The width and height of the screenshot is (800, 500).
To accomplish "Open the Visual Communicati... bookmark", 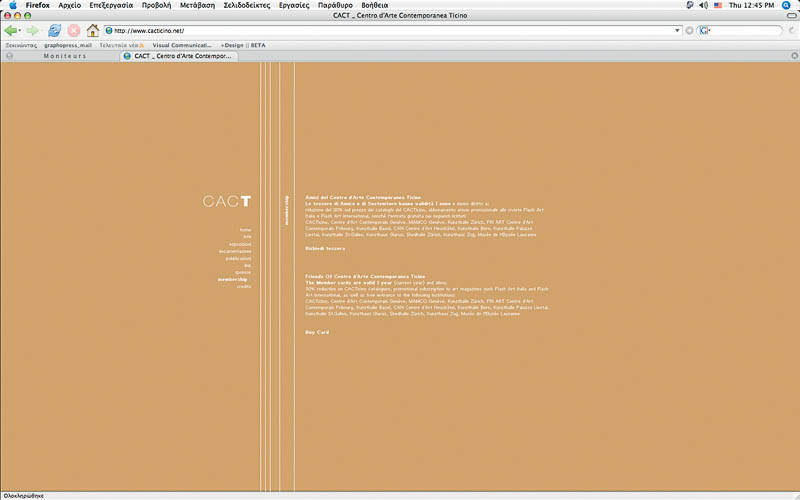I will tap(182, 45).
